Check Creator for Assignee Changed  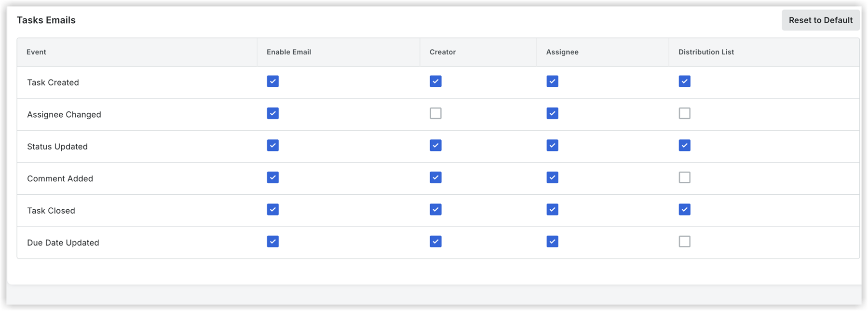[435, 113]
